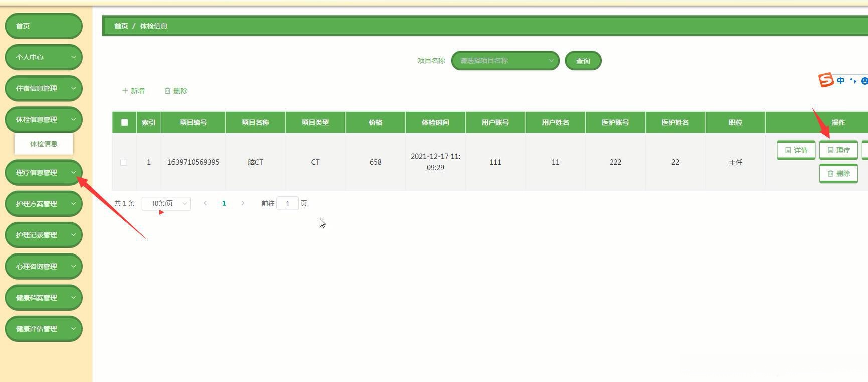Select page number 1 in pagination

224,203
